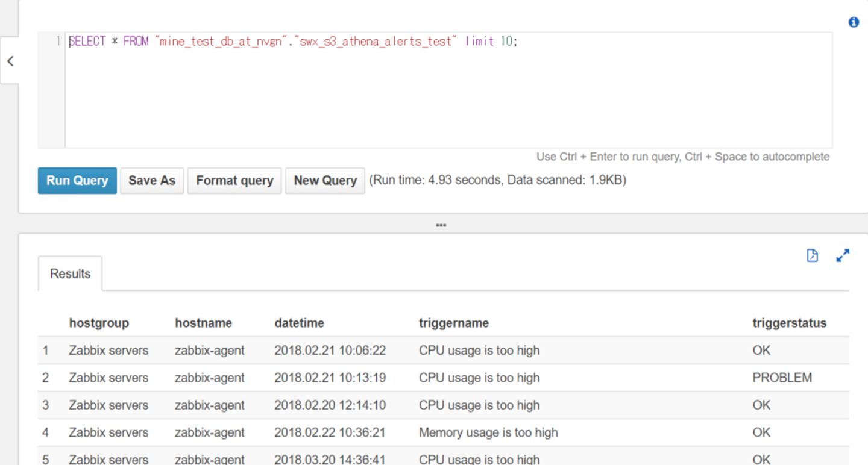Screen dimensions: 868x465
Task: Select the hostgroup column header
Action: tap(99, 323)
